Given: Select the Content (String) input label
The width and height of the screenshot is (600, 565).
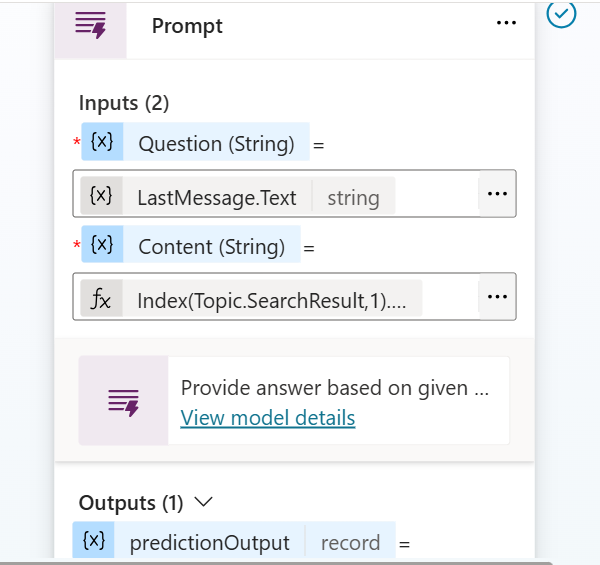Looking at the screenshot, I should (x=212, y=247).
